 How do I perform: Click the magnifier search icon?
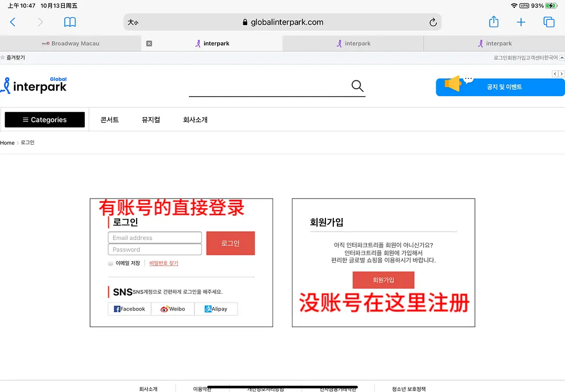(x=357, y=86)
